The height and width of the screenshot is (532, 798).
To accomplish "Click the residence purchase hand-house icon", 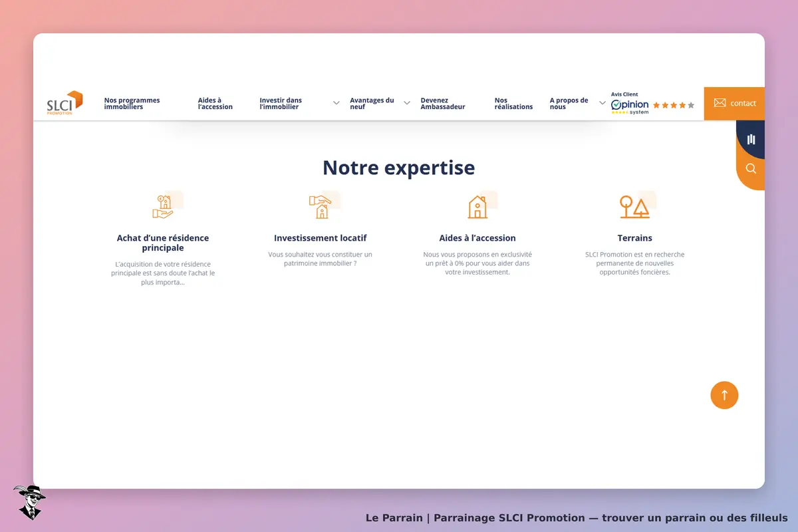I will tap(164, 207).
